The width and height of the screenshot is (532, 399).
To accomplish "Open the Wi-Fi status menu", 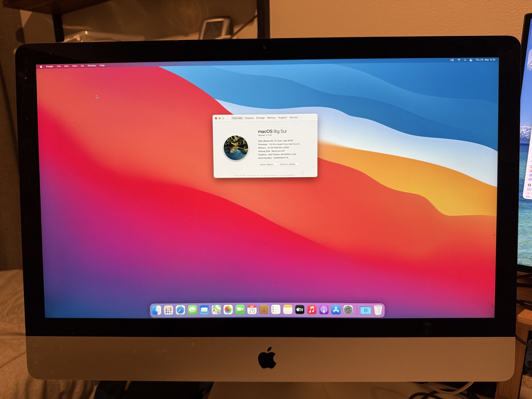I will 459,60.
